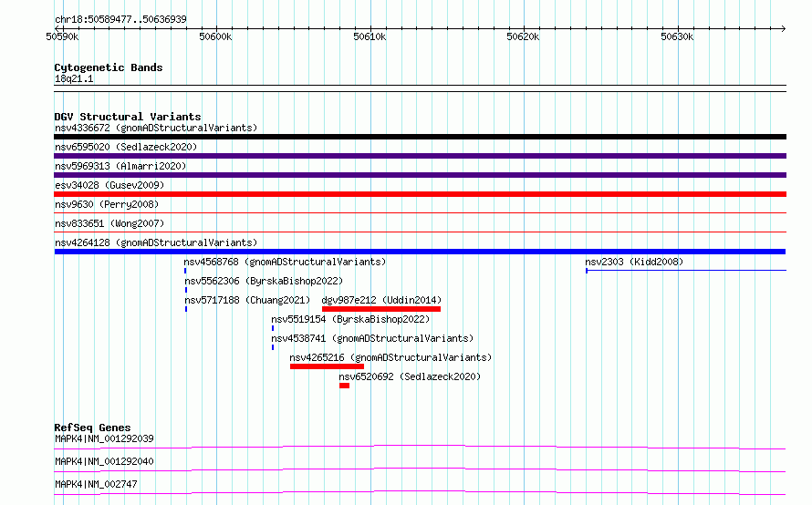Select the Cytogenetic Bands track title
This screenshot has width=812, height=505.
click(109, 67)
